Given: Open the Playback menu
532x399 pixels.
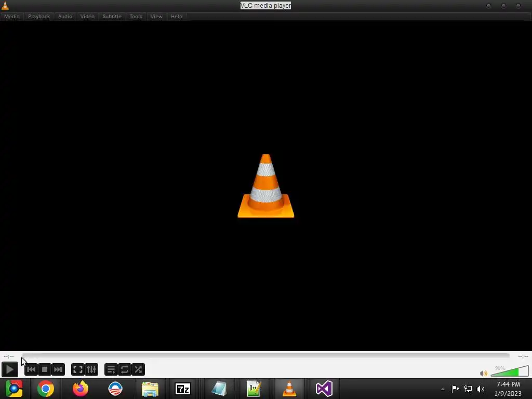Looking at the screenshot, I should (39, 16).
